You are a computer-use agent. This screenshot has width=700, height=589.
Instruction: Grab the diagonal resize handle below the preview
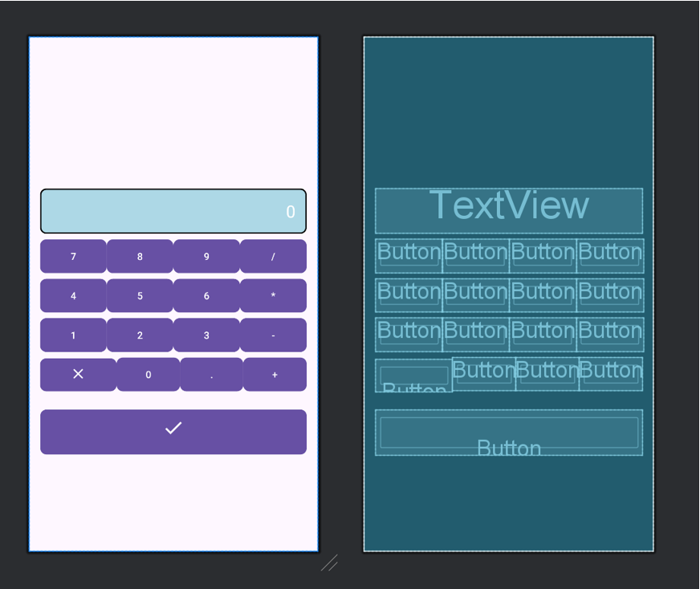tap(329, 563)
